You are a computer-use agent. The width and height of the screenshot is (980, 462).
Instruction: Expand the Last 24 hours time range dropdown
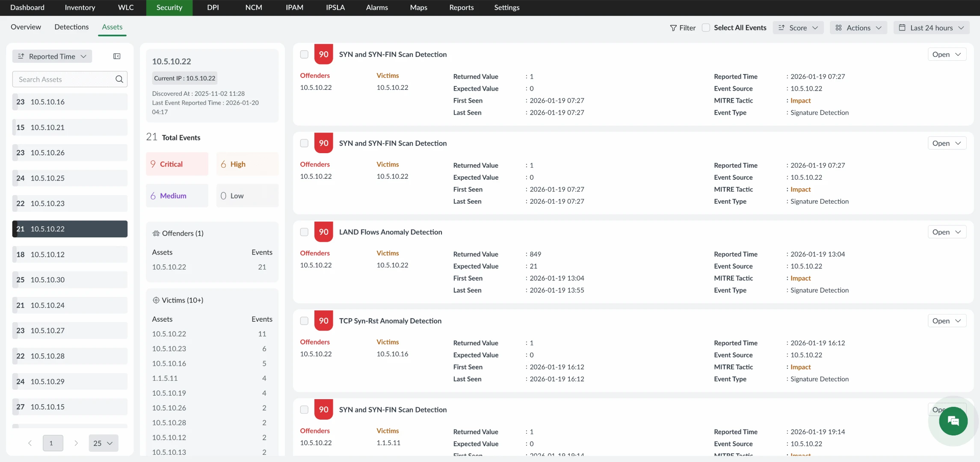[962, 27]
